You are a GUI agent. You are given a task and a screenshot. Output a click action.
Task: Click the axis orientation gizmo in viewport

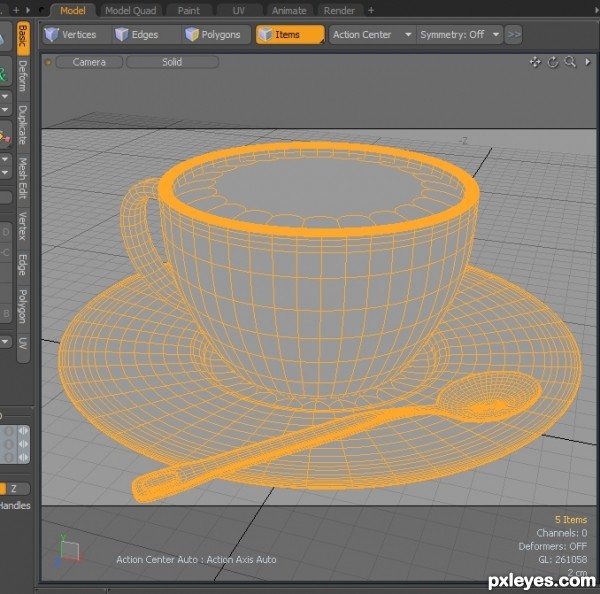coord(68,550)
